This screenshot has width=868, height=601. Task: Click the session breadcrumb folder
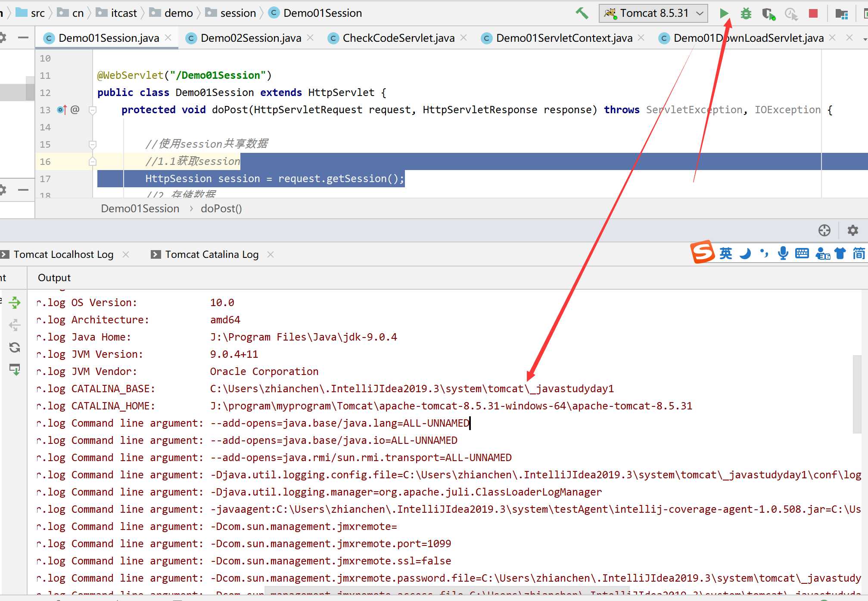(231, 13)
